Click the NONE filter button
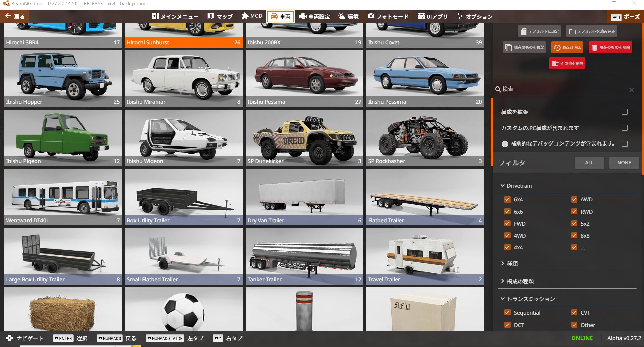 (x=624, y=163)
